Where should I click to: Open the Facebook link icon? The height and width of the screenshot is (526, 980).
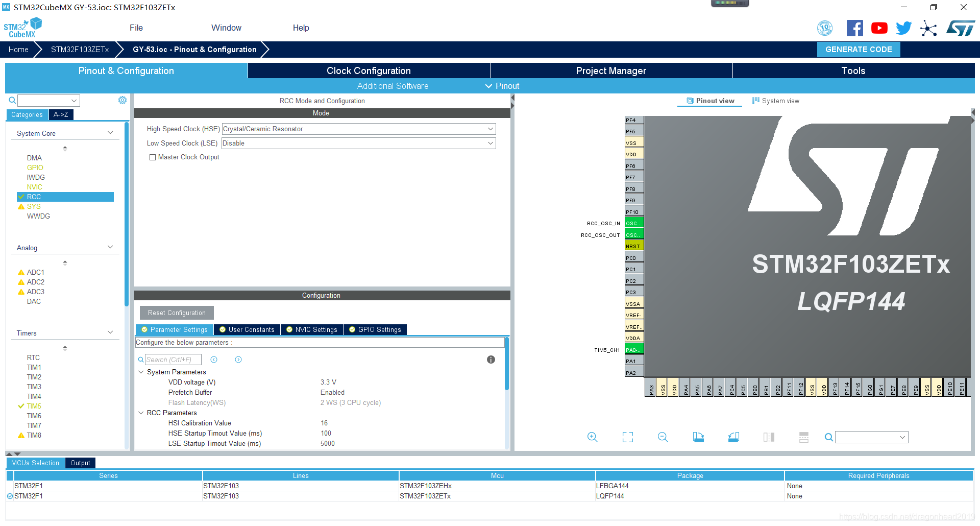click(x=854, y=28)
